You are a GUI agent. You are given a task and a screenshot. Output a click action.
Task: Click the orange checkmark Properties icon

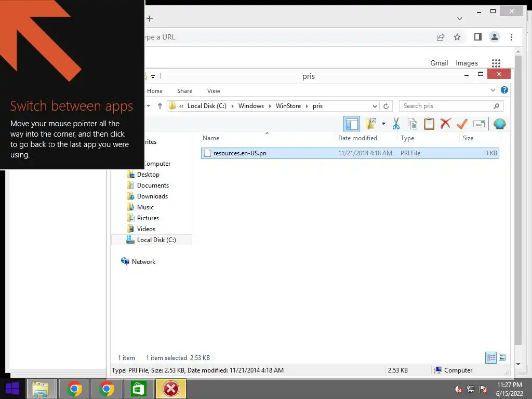coord(462,124)
